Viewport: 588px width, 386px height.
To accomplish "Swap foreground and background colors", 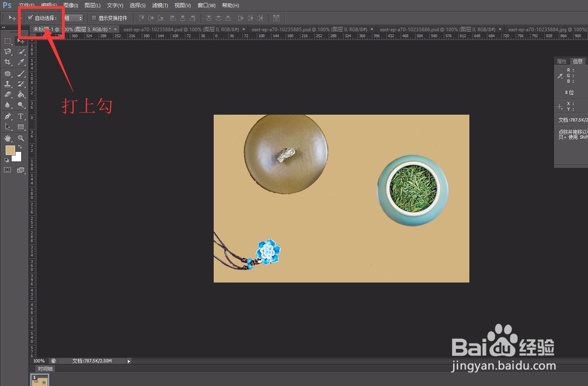I will coord(20,147).
